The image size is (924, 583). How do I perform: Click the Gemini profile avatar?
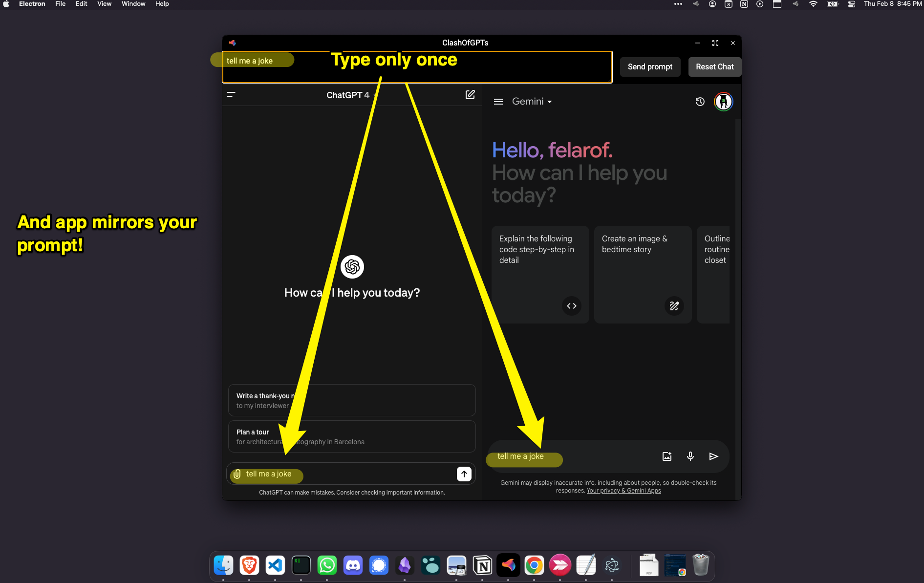[724, 102]
